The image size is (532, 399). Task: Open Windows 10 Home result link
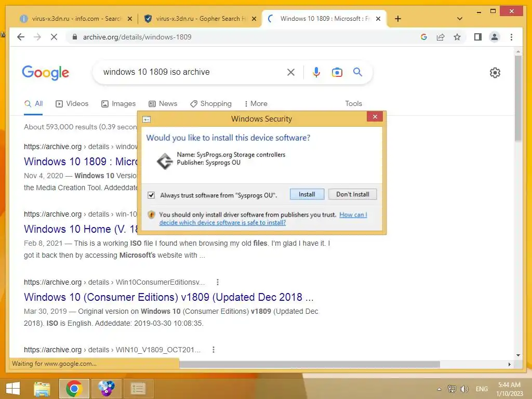(x=81, y=229)
